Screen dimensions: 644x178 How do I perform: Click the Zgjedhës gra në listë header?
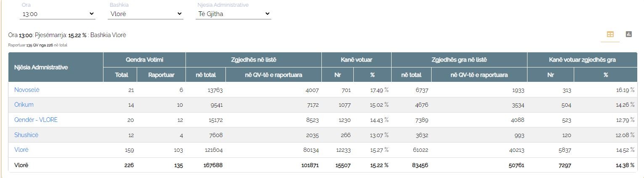(459, 60)
